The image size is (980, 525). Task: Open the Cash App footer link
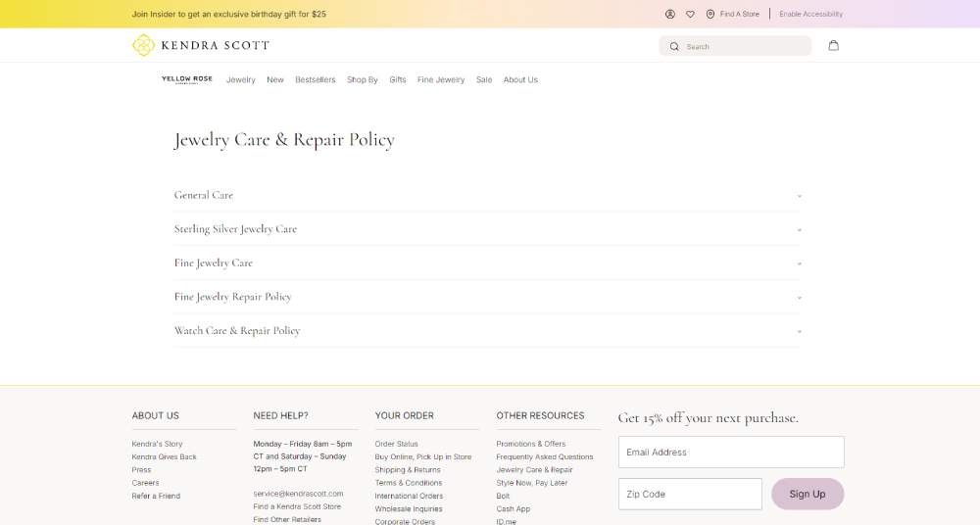point(514,509)
